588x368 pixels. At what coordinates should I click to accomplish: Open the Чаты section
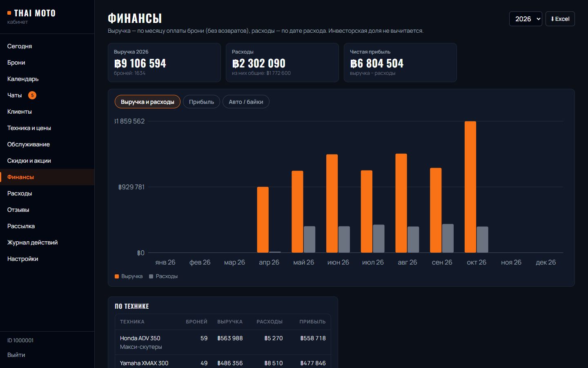pos(47,95)
